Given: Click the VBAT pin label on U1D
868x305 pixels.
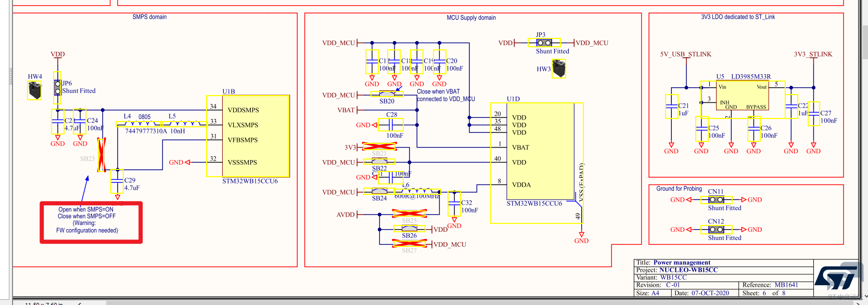Looking at the screenshot, I should pos(520,148).
